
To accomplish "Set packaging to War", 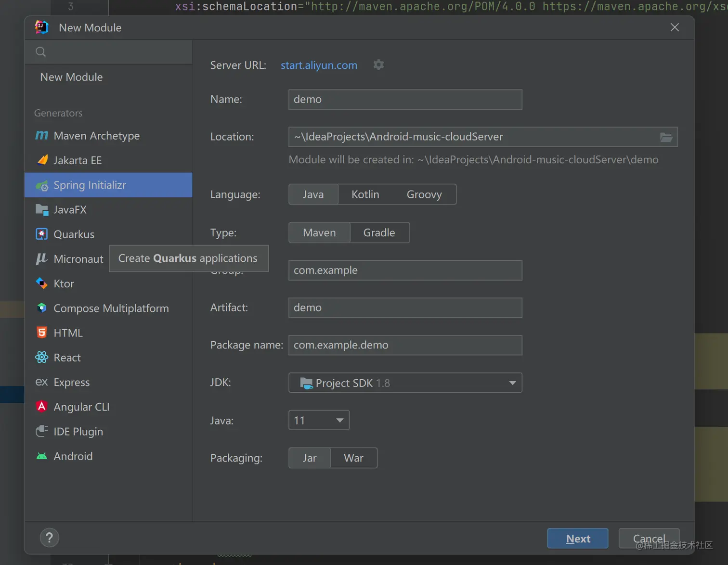I will tap(354, 458).
